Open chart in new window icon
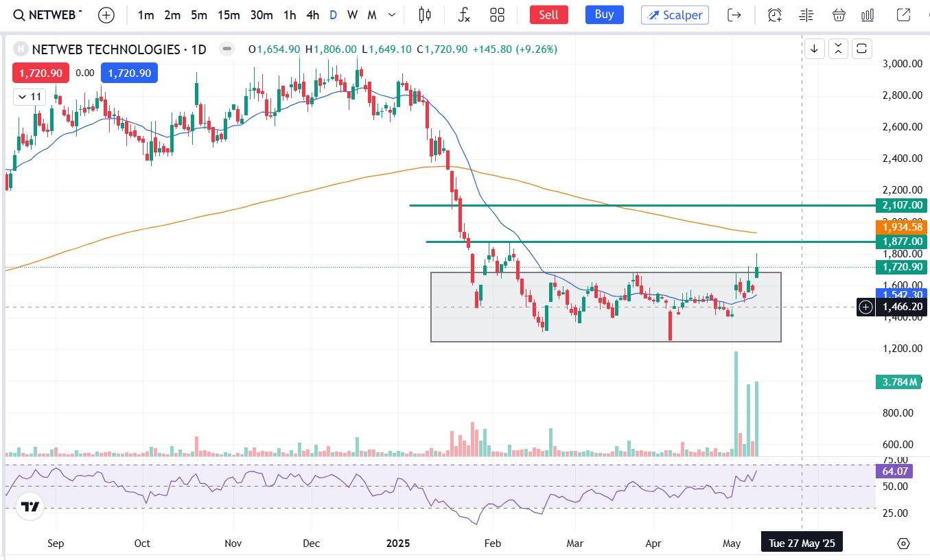Screen dimensions: 930x560 tap(903, 14)
